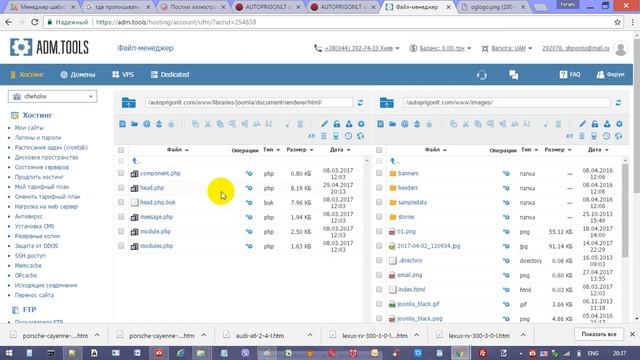
Task: Expand balance dropdown in header
Action: (x=469, y=48)
